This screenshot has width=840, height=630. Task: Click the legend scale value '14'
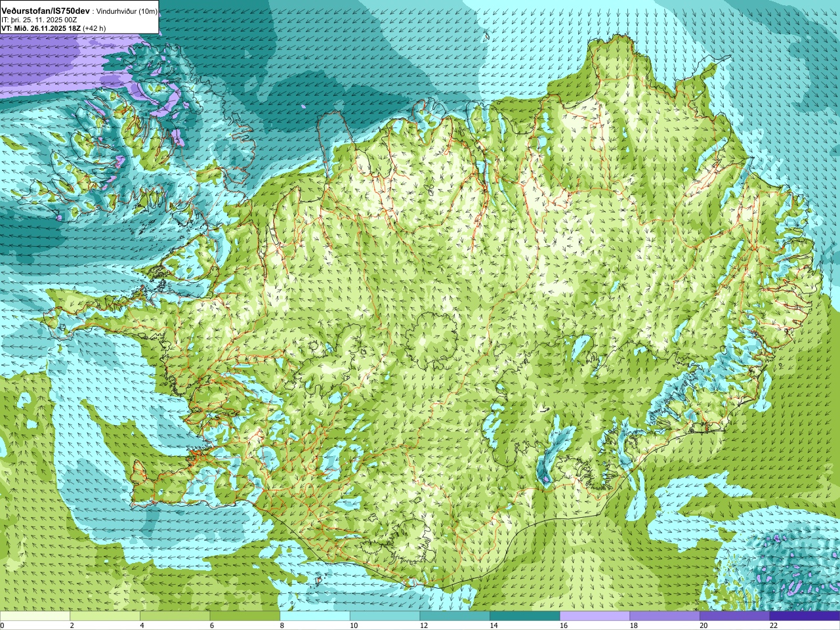coord(493,625)
